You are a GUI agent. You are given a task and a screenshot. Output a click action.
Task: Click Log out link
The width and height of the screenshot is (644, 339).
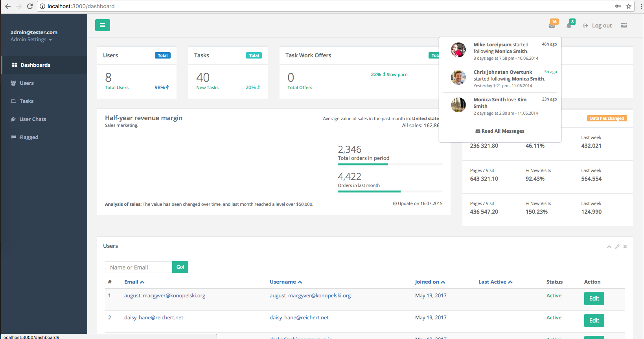[x=598, y=26]
